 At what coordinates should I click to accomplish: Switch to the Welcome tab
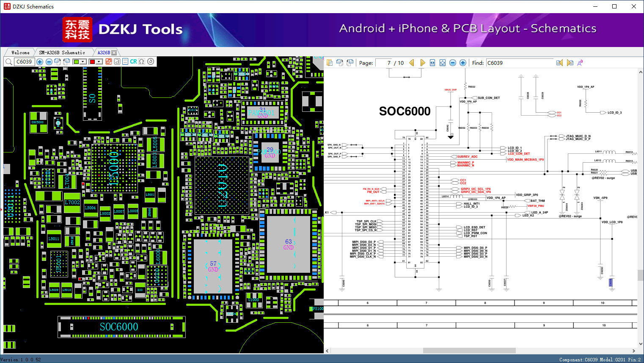(20, 53)
